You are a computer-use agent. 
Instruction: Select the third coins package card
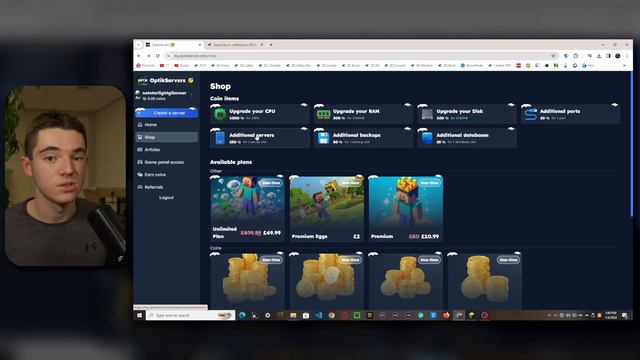(406, 281)
